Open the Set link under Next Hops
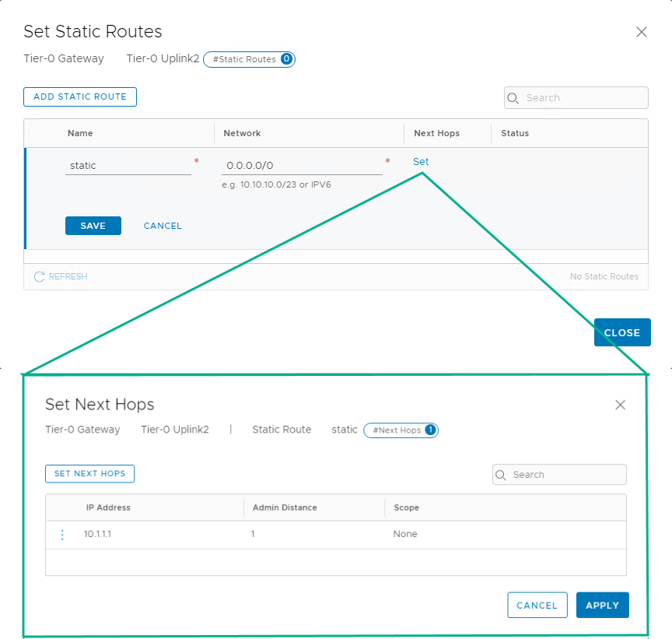This screenshot has height=639, width=672. 421,162
